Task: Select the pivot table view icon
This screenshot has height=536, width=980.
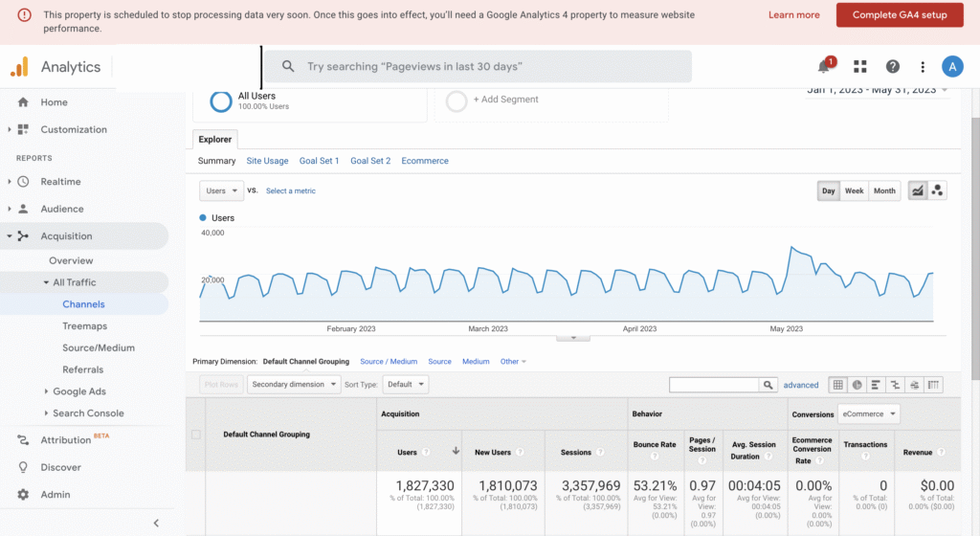Action: (x=934, y=385)
